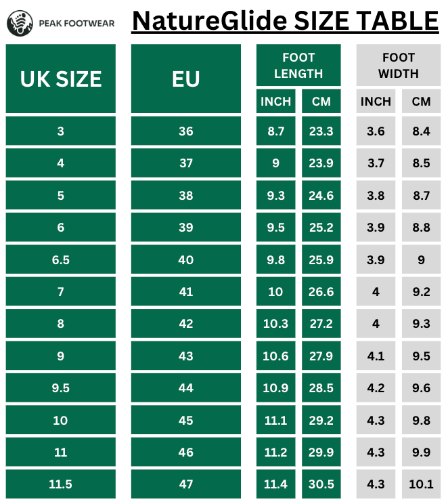Select UK size 11.5 cell

[x=60, y=484]
